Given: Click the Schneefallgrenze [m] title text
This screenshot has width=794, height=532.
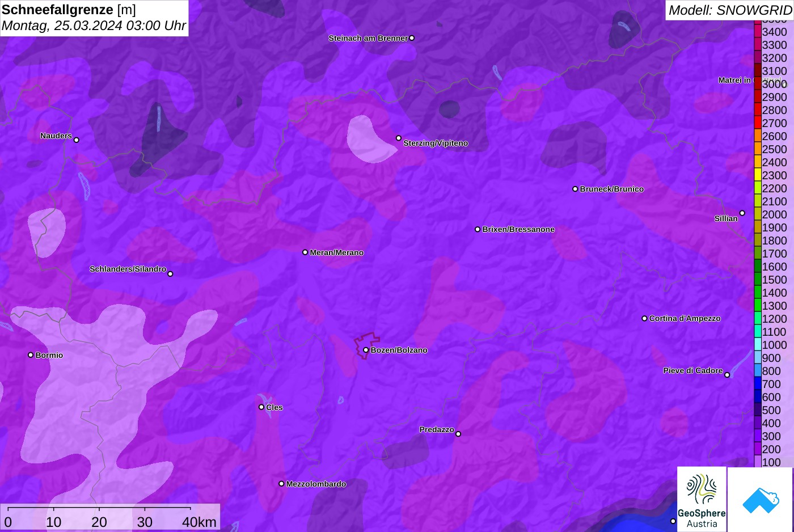Looking at the screenshot, I should click(x=69, y=10).
